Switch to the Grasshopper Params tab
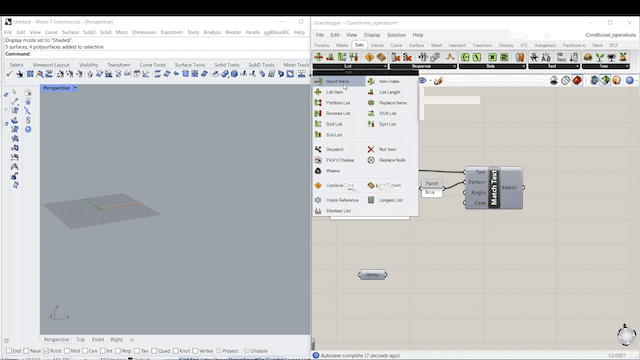640x360 pixels. tap(322, 45)
